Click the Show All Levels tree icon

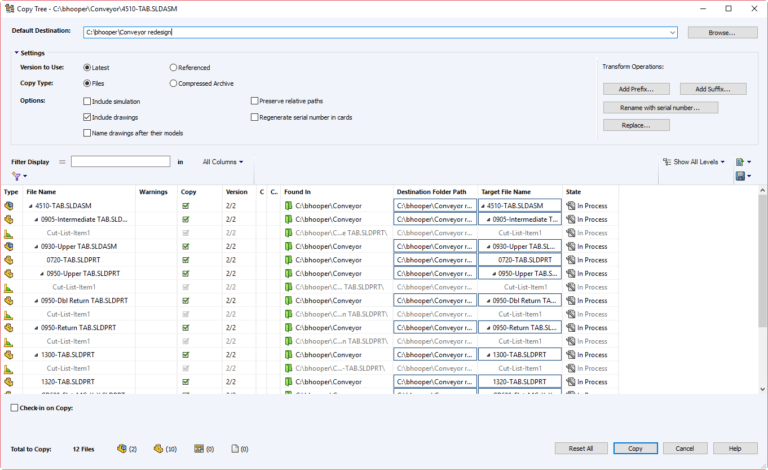(667, 162)
